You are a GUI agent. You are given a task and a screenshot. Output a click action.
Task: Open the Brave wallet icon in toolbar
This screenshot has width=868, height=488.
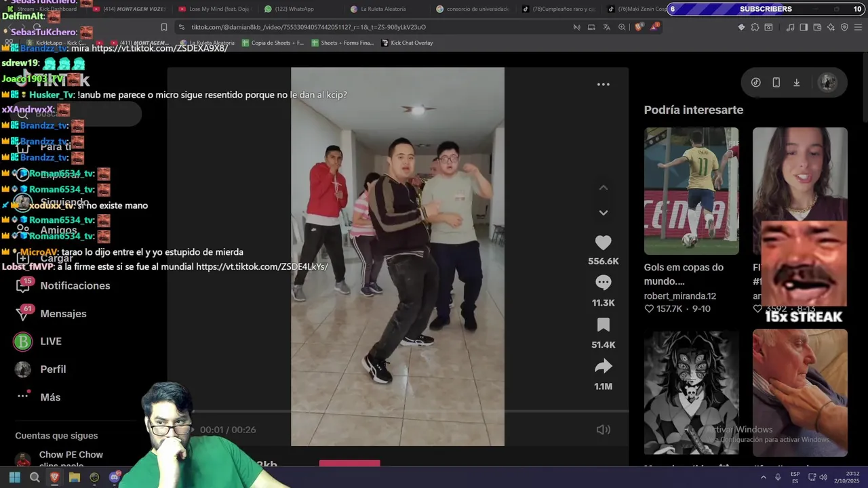(817, 27)
